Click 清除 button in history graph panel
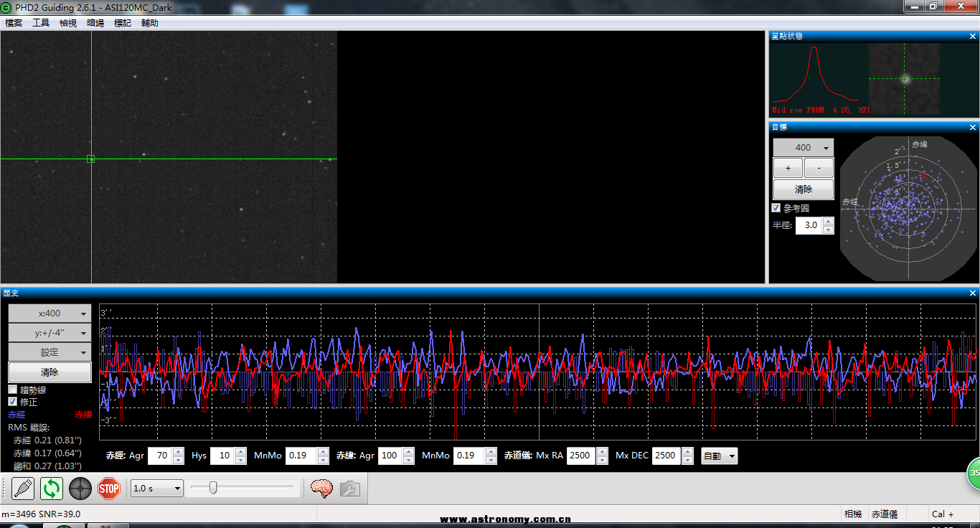Screen dimensions: 980x528 point(50,372)
